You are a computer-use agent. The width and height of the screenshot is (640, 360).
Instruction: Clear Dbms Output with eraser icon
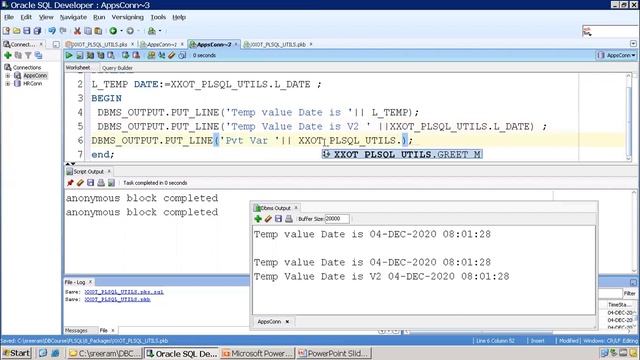coord(268,219)
